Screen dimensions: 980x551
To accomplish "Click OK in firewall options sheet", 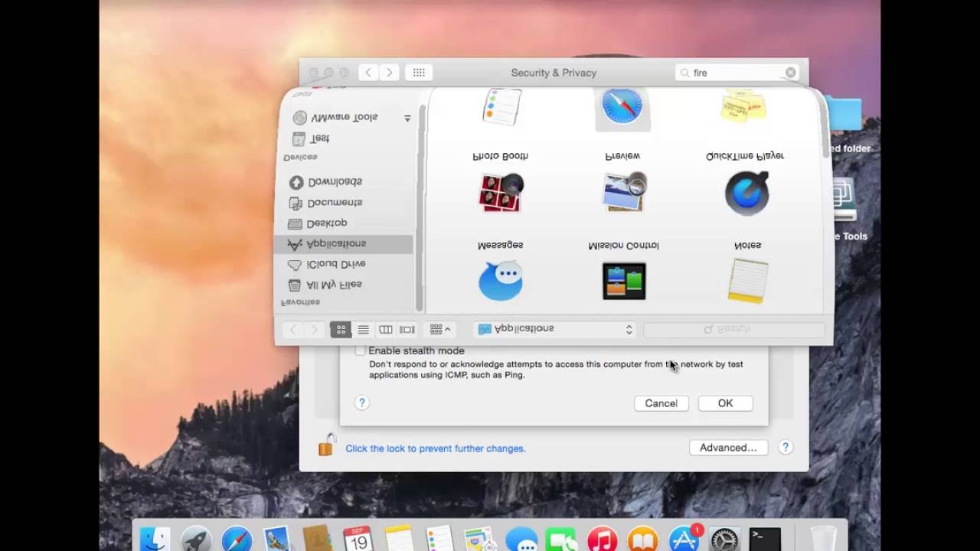I will click(x=725, y=403).
